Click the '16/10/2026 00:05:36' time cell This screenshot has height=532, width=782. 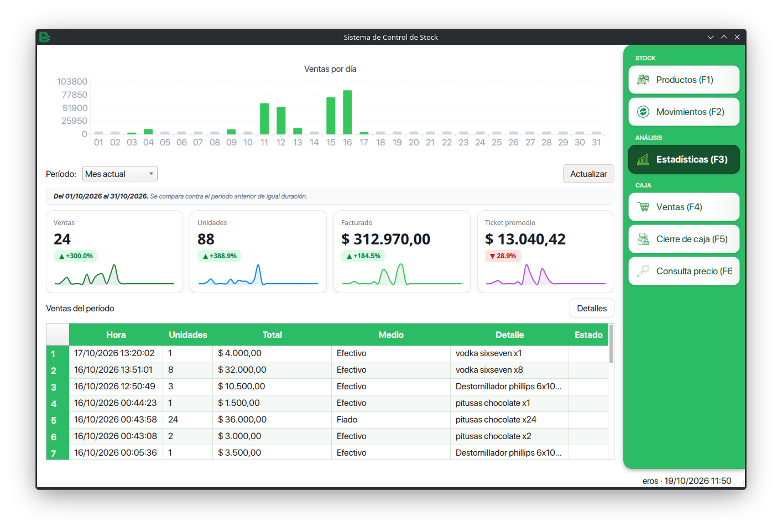116,452
